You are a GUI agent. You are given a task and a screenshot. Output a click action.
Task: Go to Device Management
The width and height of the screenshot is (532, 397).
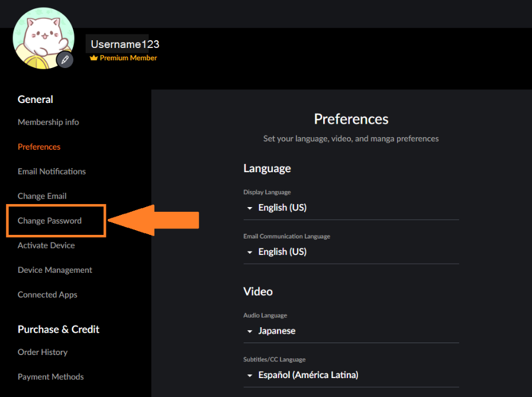click(55, 270)
